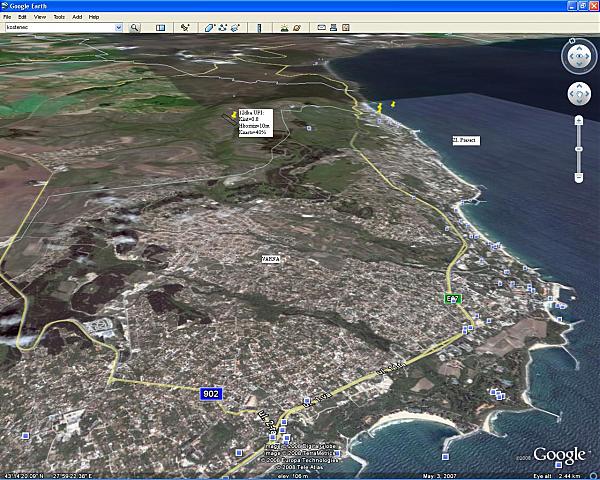Viewport: 600px width, 480px height.
Task: Click the N north-reset marker on compass ring
Action: [572, 41]
